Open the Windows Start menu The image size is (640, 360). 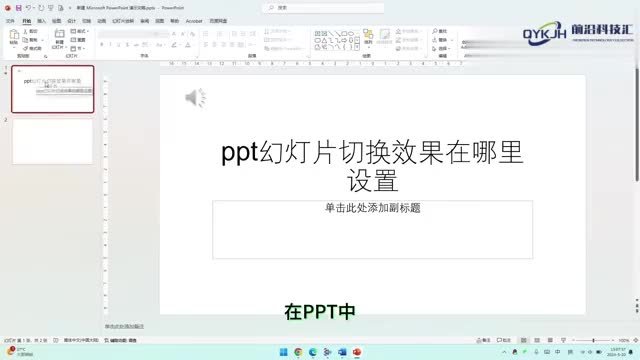pyautogui.click(x=284, y=352)
